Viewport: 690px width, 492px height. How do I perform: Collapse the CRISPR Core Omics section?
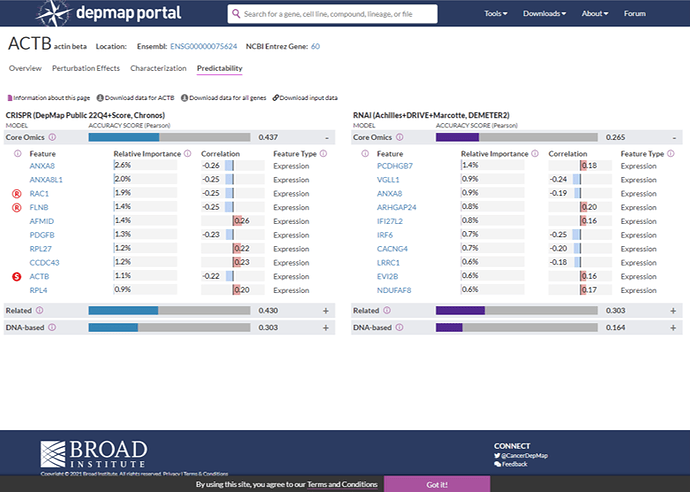coord(327,138)
